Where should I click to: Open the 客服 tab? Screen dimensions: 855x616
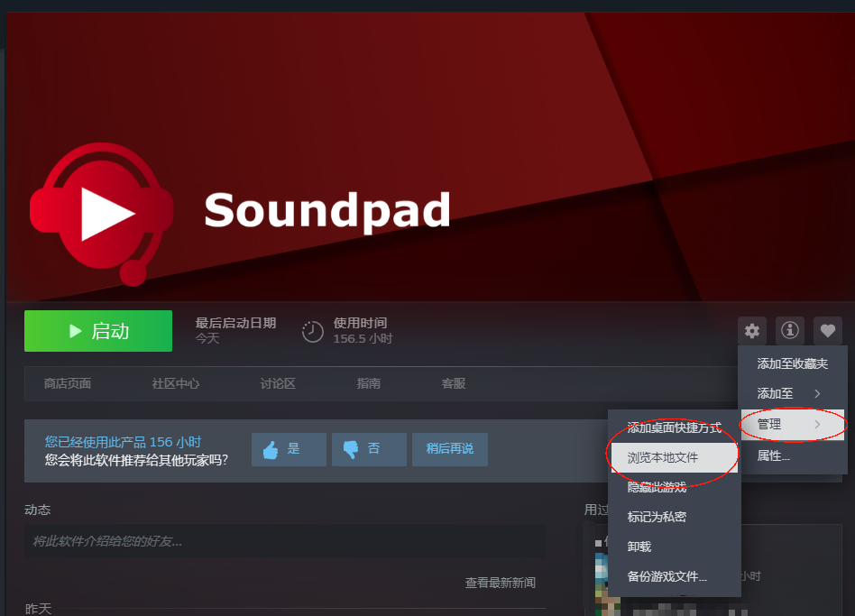coord(453,382)
